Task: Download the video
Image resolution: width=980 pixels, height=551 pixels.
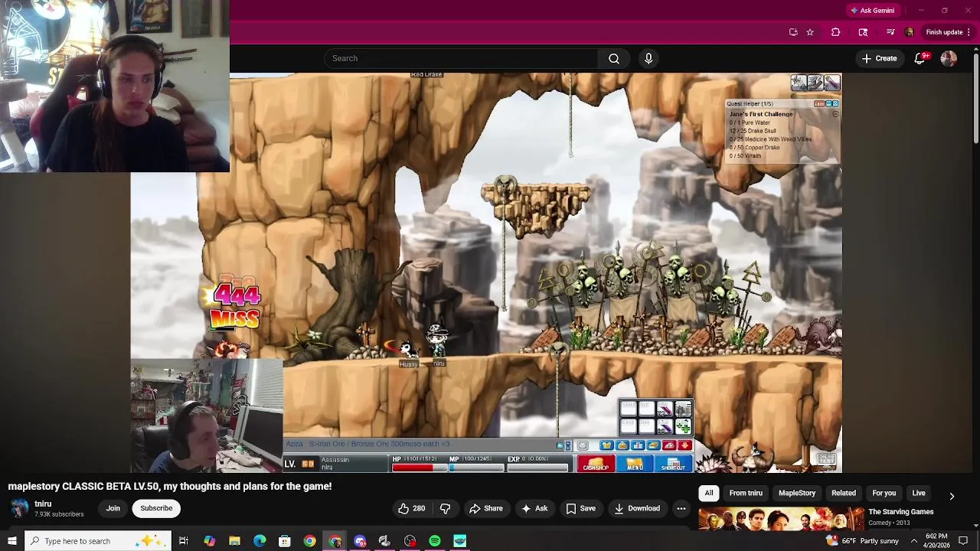Action: click(637, 508)
